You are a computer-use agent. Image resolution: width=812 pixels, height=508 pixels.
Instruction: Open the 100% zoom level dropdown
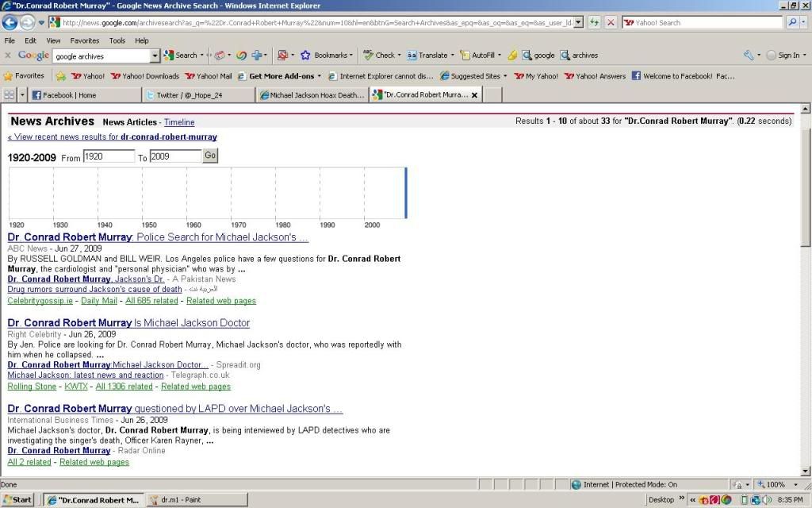pyautogui.click(x=795, y=485)
